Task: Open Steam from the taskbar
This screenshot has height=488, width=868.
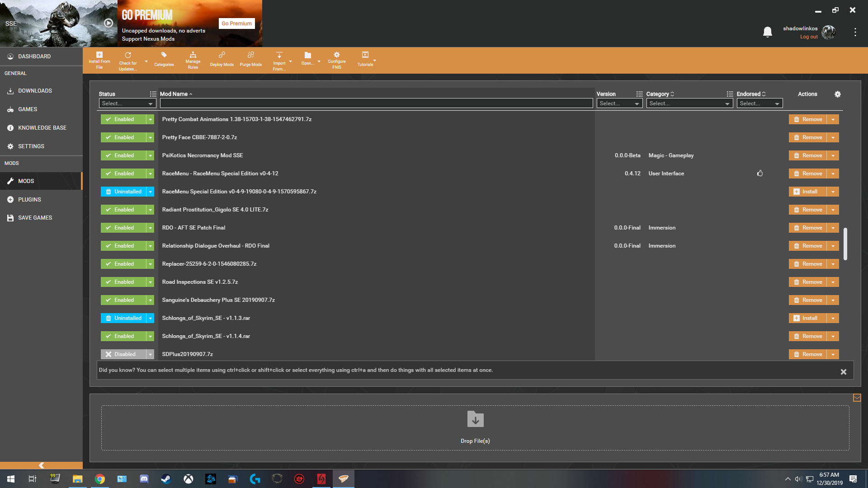Action: point(166,479)
